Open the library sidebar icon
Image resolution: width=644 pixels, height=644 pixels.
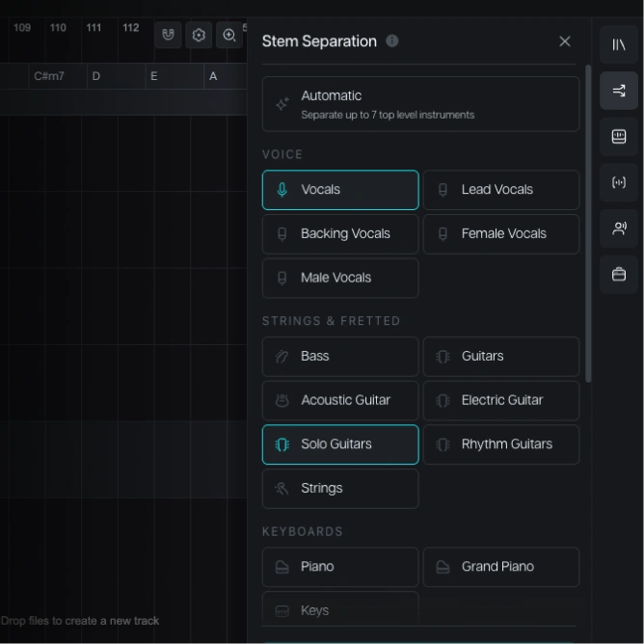(x=619, y=44)
